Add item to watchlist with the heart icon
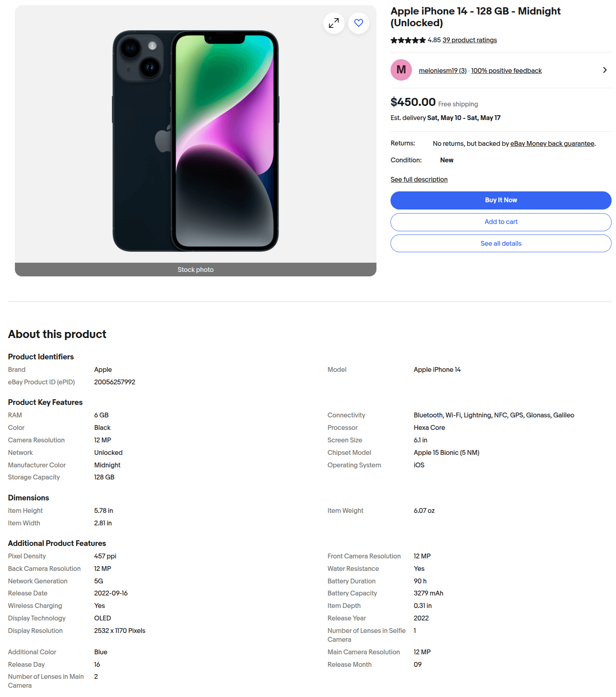The image size is (616, 697). [358, 23]
